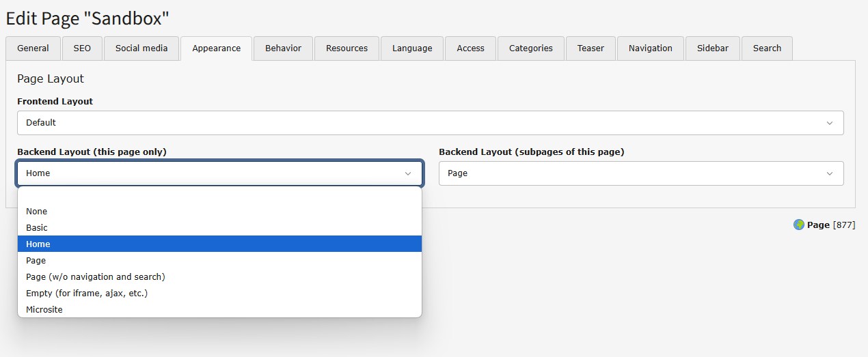Expand the Frontend Layout dropdown

(430, 123)
